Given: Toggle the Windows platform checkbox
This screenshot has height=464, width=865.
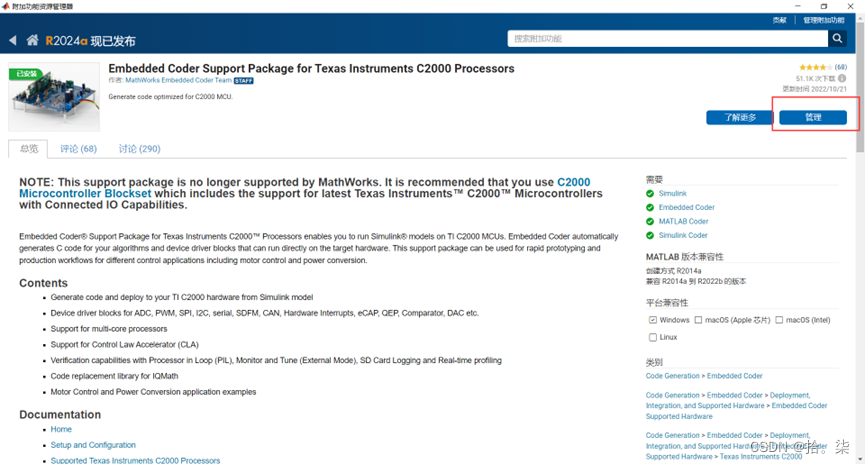Looking at the screenshot, I should click(653, 320).
